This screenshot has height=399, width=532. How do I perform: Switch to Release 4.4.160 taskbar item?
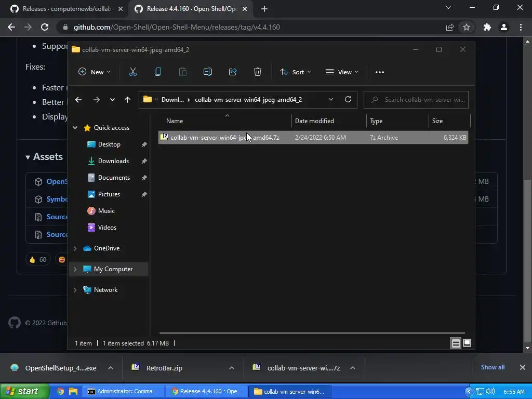(x=207, y=391)
